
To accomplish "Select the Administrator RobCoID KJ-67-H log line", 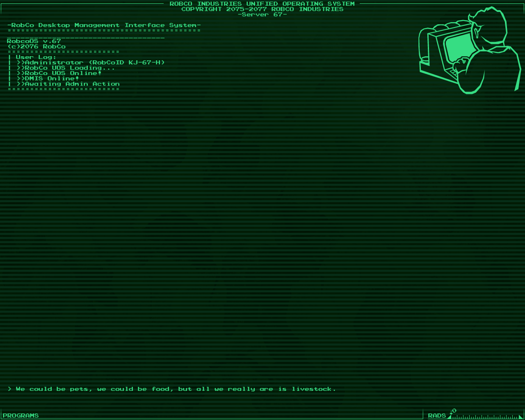I will [91, 62].
